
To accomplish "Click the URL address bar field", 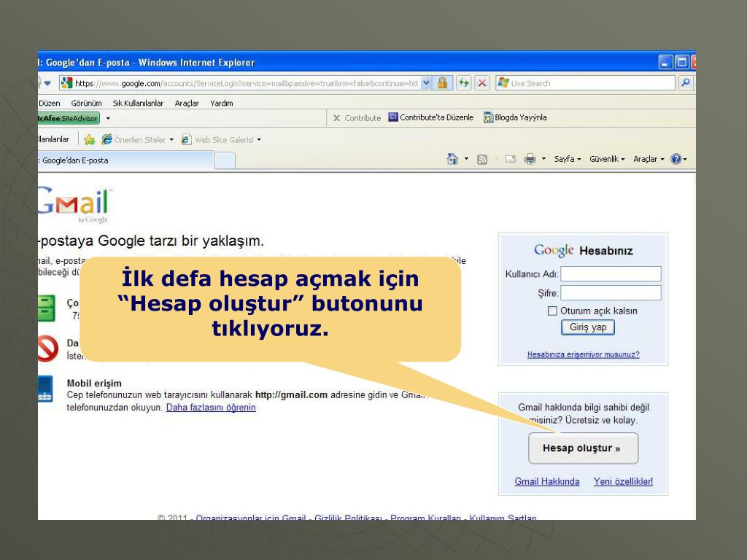I will 246,83.
